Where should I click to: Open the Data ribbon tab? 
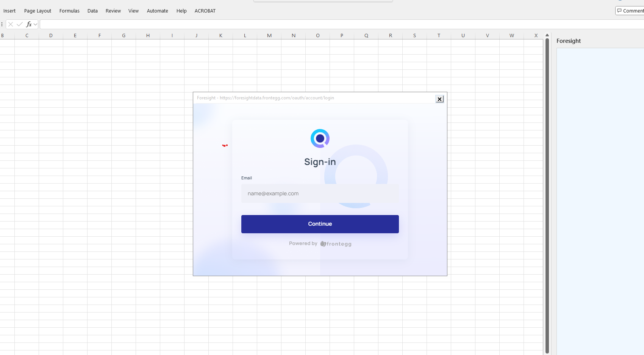92,11
